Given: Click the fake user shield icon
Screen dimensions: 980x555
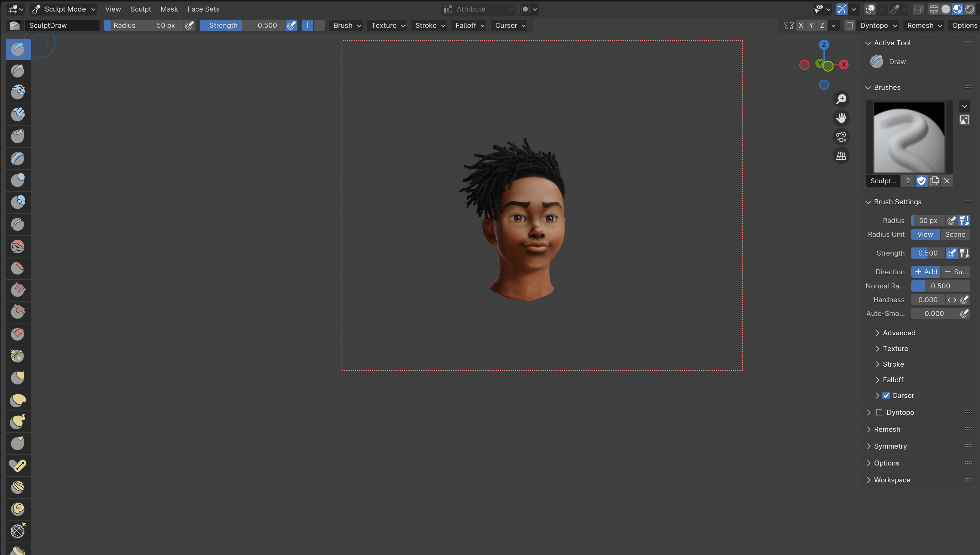Looking at the screenshot, I should 921,181.
